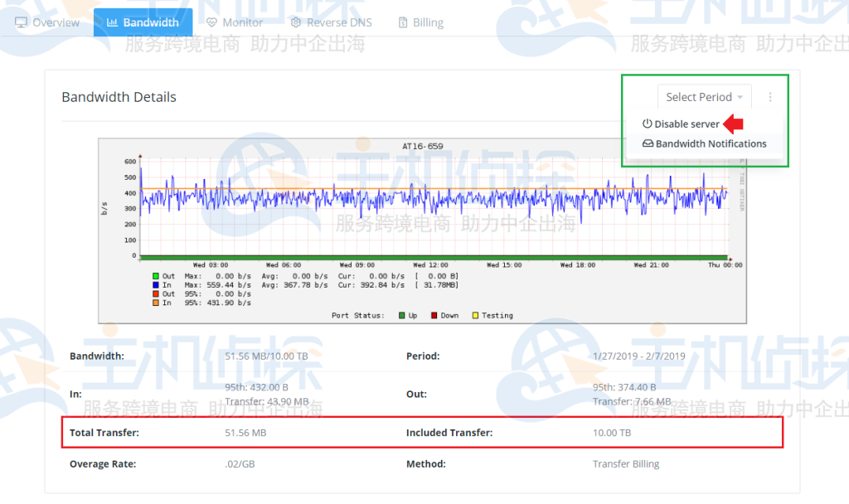
Task: Open the three-dot options menu
Action: pos(769,97)
